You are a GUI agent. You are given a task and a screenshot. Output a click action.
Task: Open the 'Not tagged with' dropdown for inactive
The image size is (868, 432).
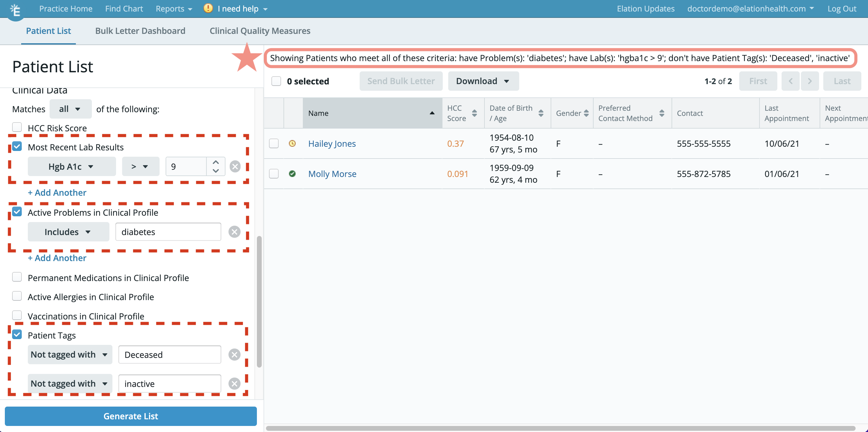(70, 383)
